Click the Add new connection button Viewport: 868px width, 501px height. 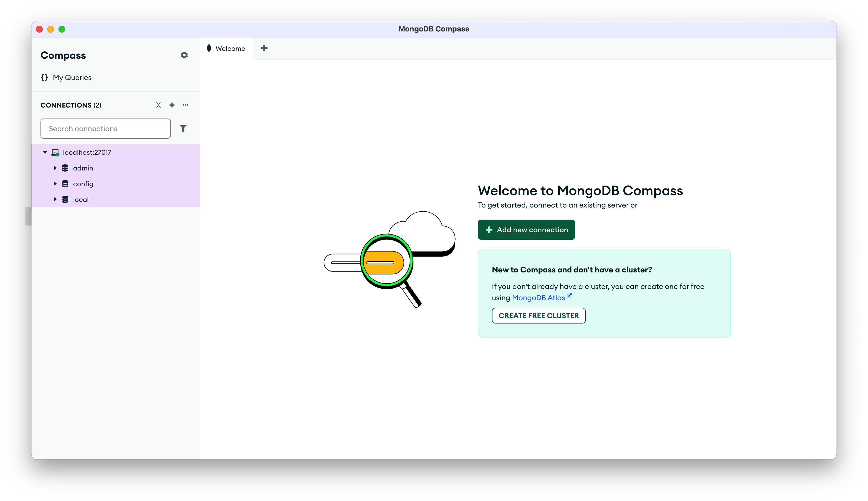[526, 229]
